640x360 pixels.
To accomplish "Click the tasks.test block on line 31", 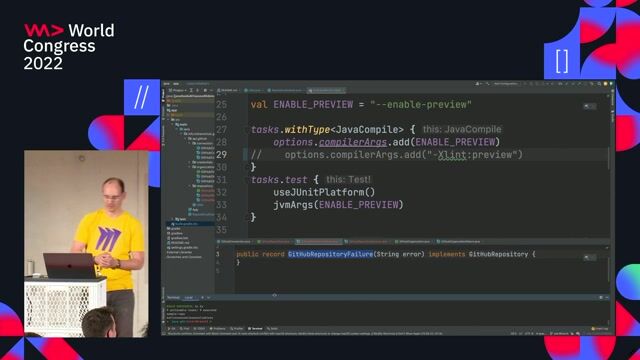I will (x=279, y=180).
